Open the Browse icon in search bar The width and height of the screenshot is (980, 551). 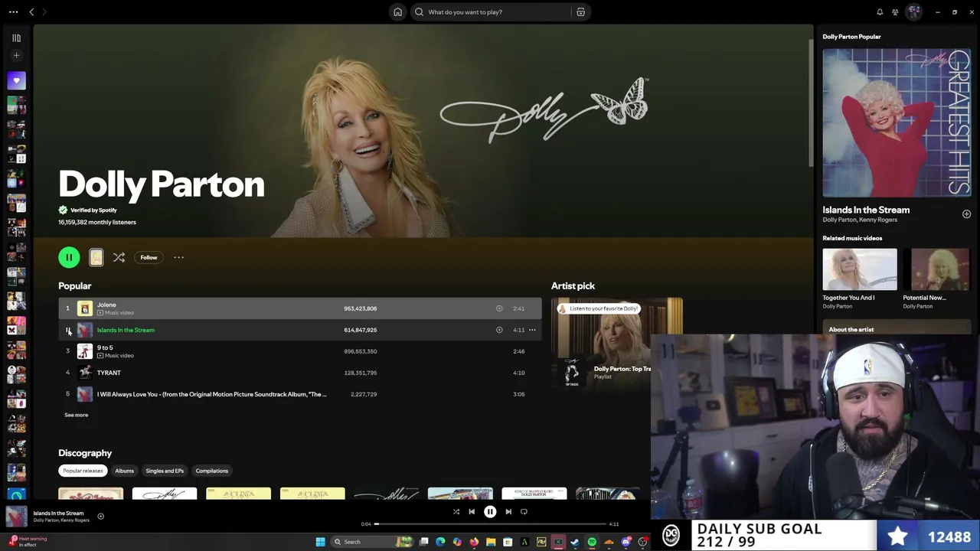click(580, 12)
